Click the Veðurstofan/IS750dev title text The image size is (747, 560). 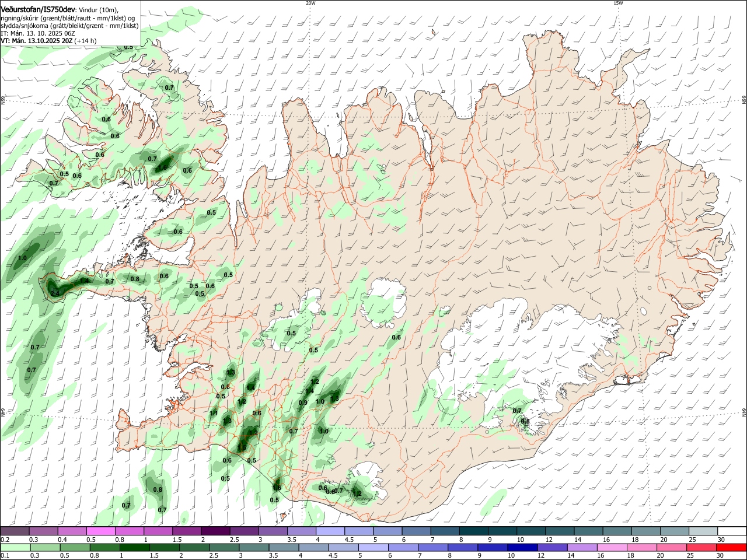pyautogui.click(x=38, y=10)
